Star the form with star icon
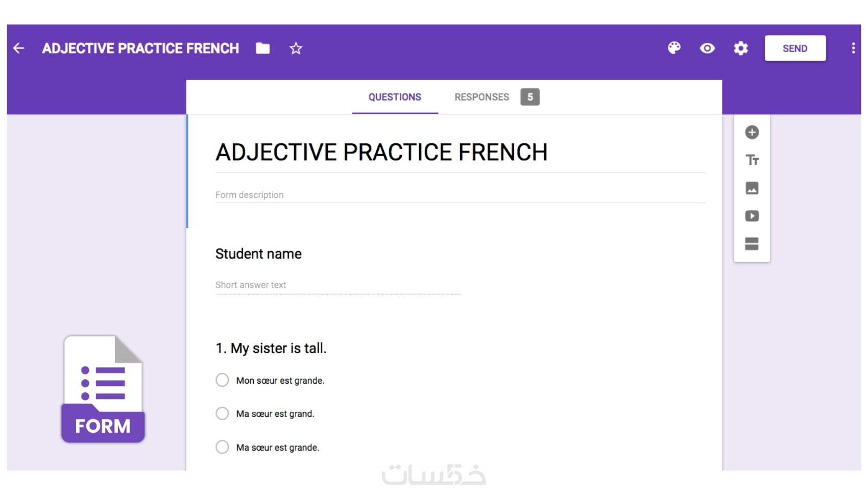868x495 pixels. click(x=296, y=48)
